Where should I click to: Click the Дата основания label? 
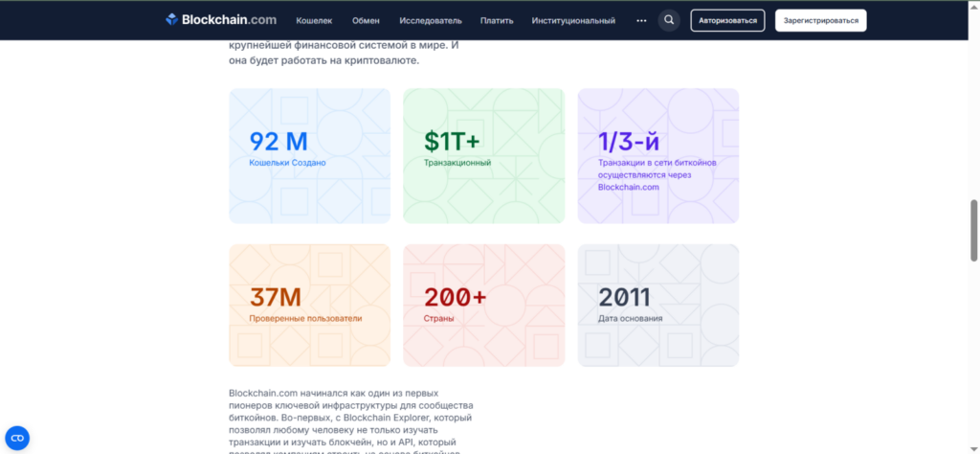[630, 318]
